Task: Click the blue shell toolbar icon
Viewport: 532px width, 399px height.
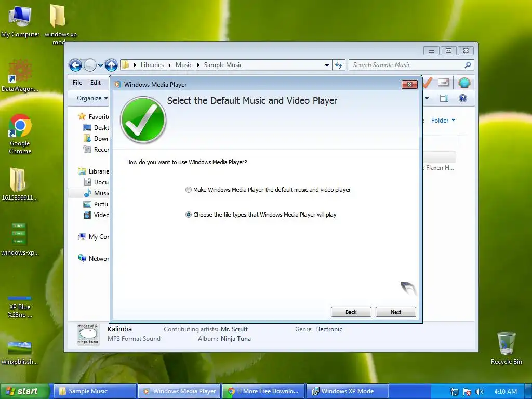Action: [x=464, y=83]
